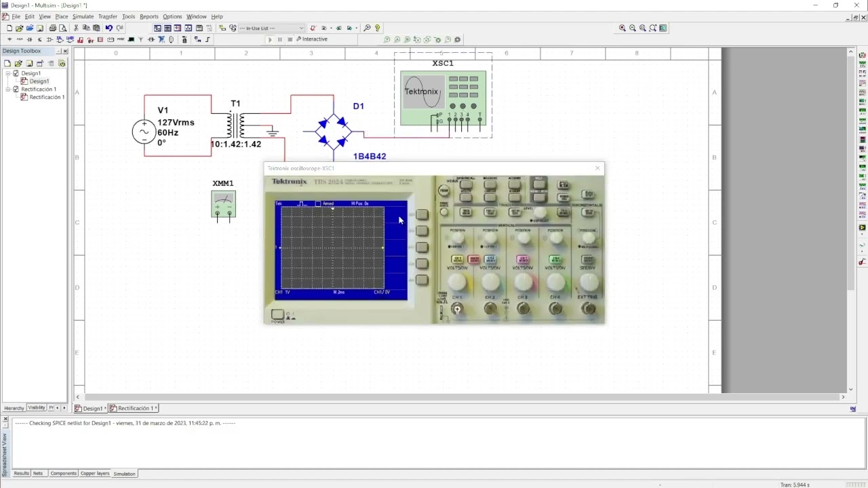Screen dimensions: 868x488
Task: Click the Grapher toolbar icon
Action: click(x=188, y=28)
